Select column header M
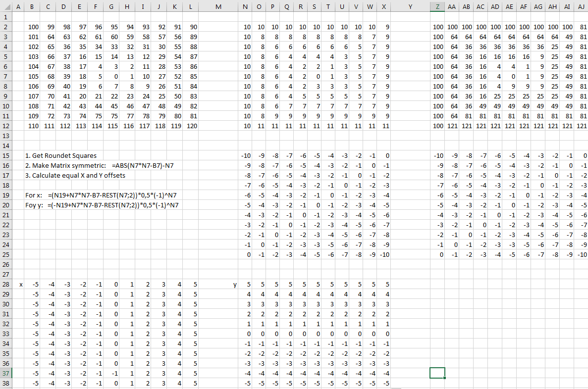588x389 pixels. [x=218, y=7]
